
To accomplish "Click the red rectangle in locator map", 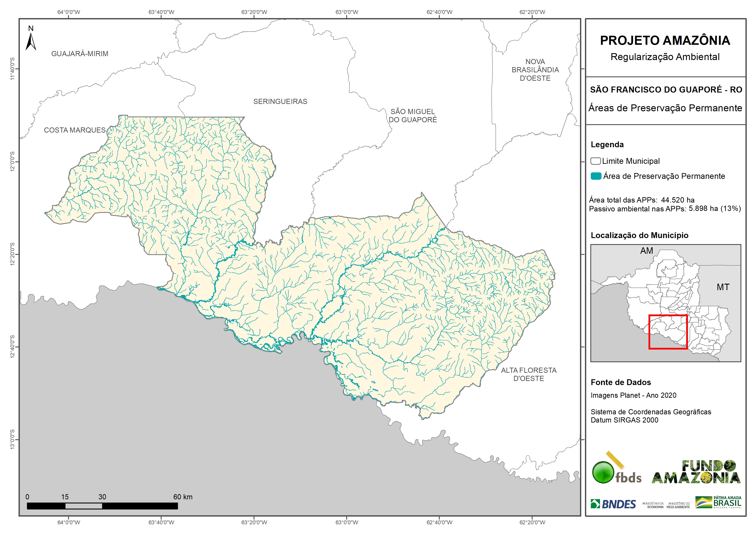I will [x=668, y=332].
